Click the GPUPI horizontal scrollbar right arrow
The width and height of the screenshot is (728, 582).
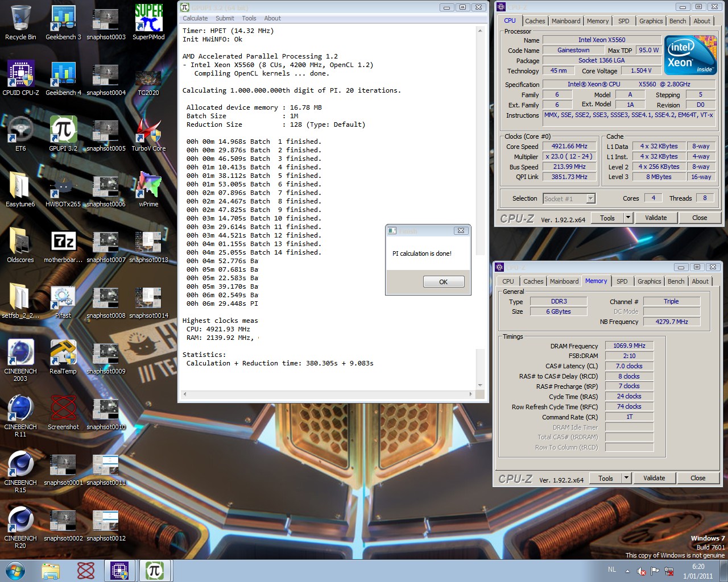(470, 394)
